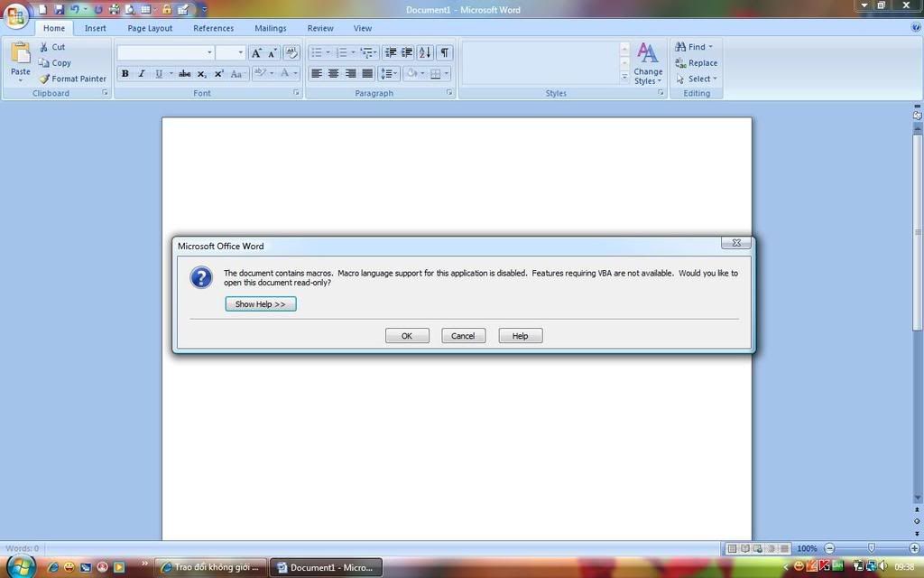Click the Clear Formatting icon

point(291,52)
